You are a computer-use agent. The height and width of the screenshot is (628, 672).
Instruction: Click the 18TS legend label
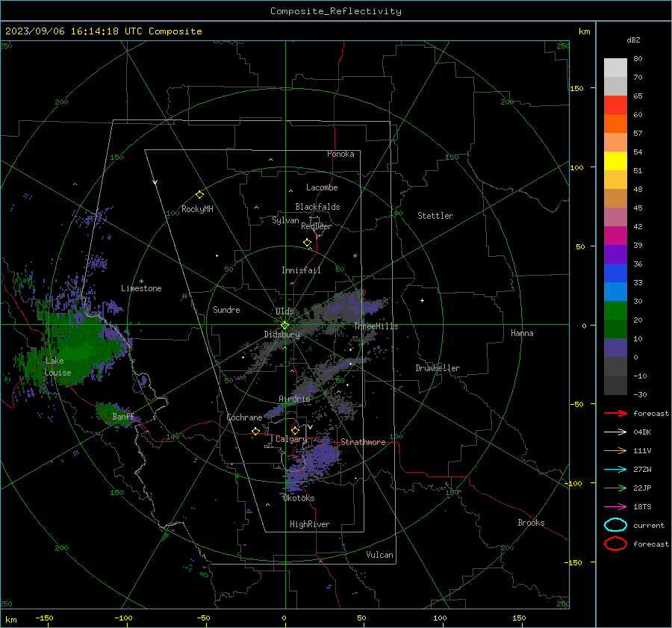point(642,507)
